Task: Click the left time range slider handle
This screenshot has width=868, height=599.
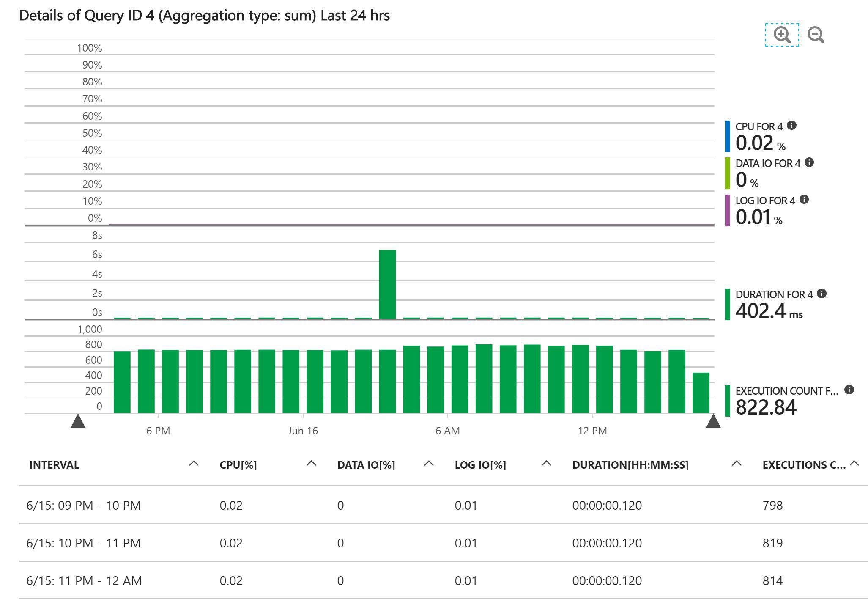Action: click(x=78, y=421)
